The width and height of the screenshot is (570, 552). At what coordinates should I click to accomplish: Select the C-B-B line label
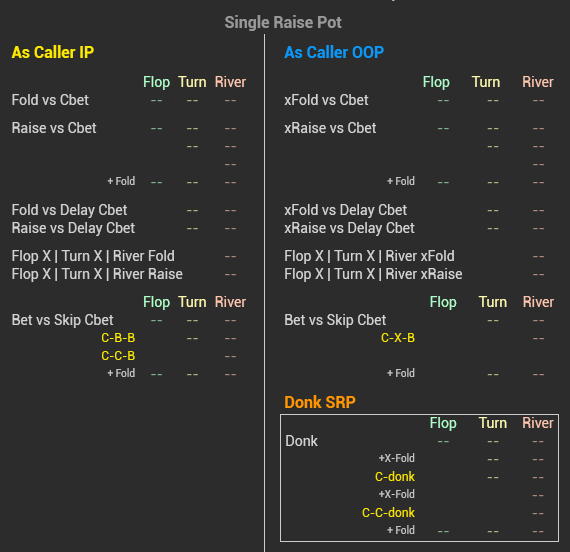(x=118, y=338)
